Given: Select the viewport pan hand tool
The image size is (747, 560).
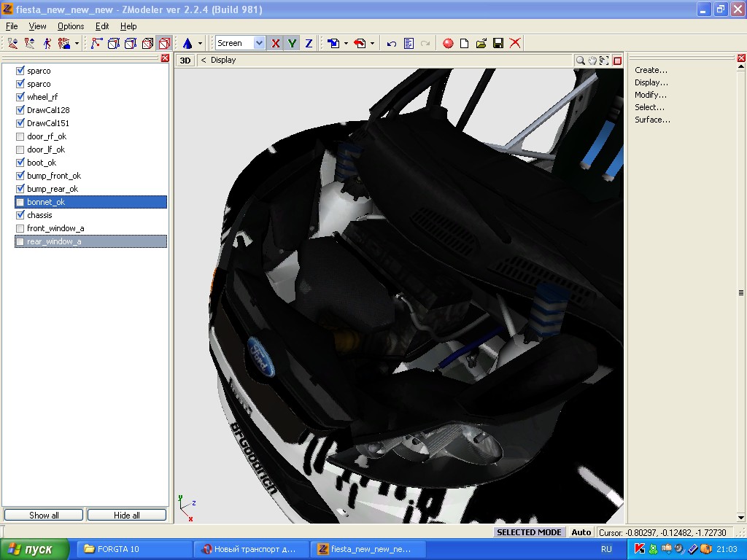Looking at the screenshot, I should (x=592, y=61).
